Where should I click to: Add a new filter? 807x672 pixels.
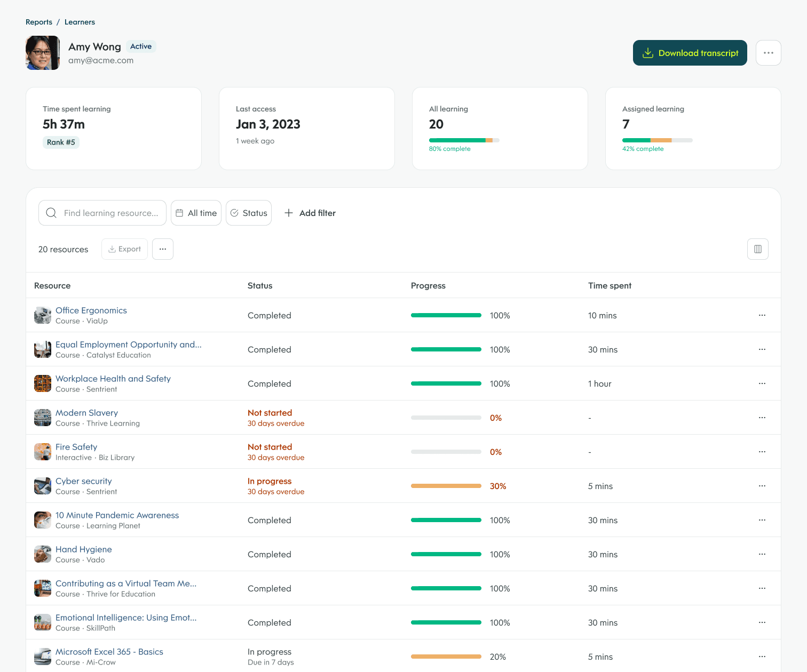pos(310,213)
